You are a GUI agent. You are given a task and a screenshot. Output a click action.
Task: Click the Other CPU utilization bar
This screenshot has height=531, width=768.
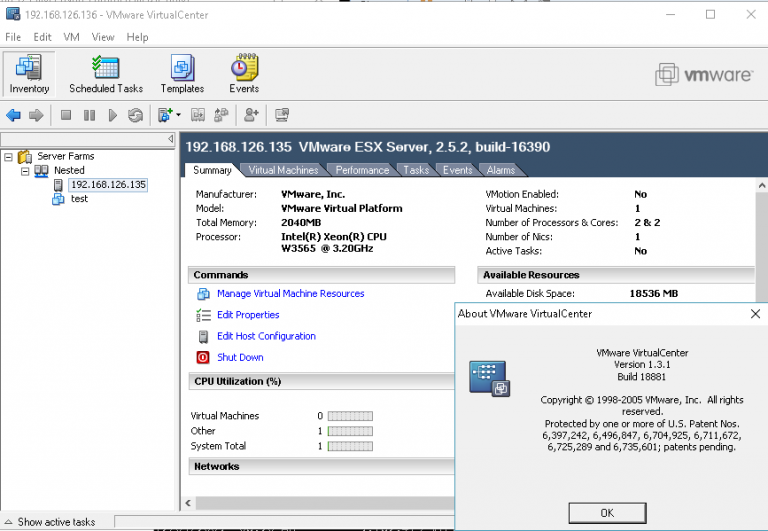350,431
